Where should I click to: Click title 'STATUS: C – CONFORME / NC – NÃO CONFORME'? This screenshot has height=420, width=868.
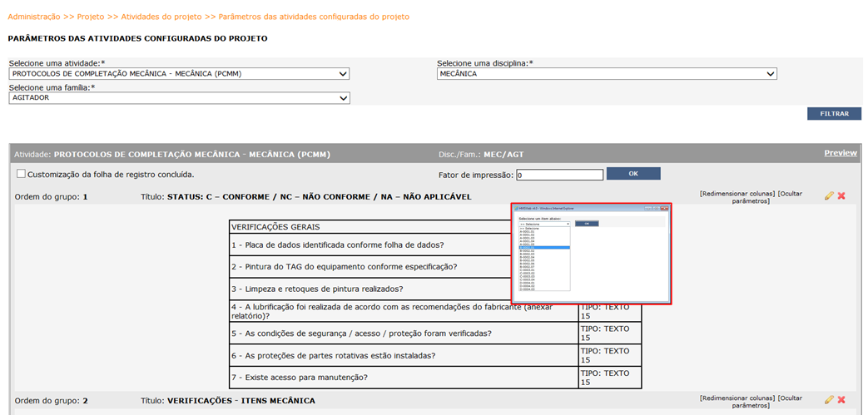(320, 197)
